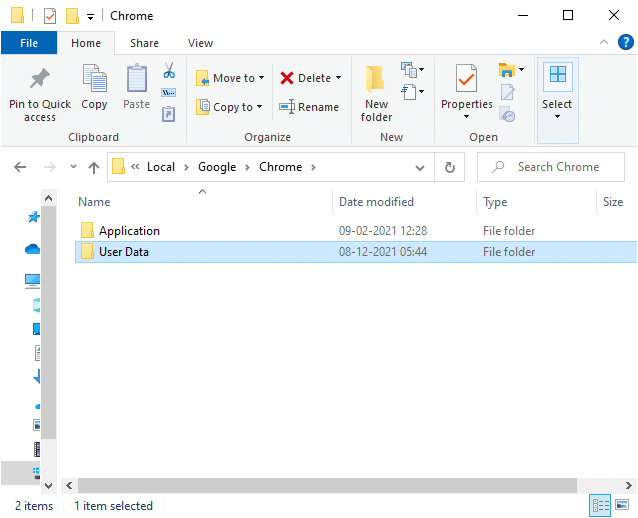Screen dimensions: 638x518
Task: Click the horizontal scrollbar thumb
Action: pos(327,485)
